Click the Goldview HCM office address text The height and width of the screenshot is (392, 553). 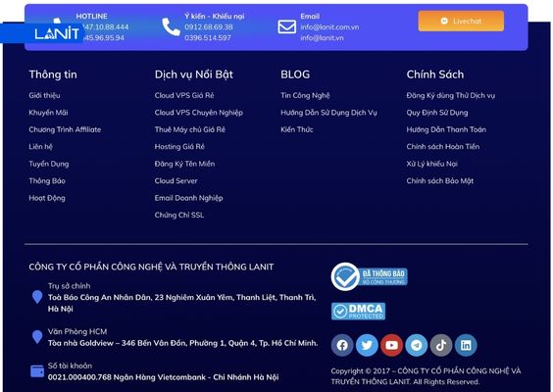[x=182, y=343]
